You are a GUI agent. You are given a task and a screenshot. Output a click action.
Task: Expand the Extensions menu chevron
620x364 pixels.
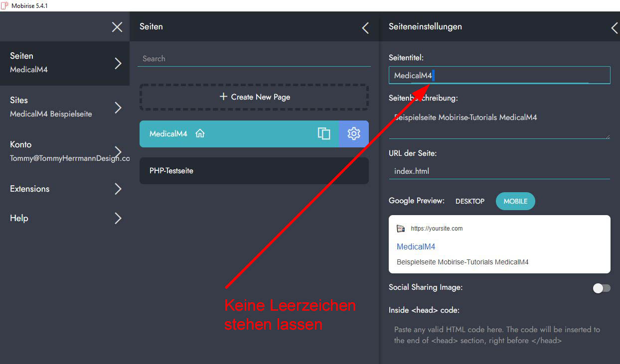coord(118,189)
